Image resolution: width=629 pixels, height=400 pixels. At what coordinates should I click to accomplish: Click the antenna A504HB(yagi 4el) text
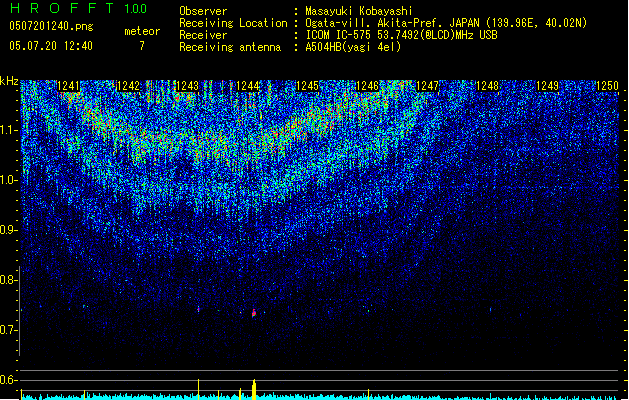pyautogui.click(x=353, y=47)
